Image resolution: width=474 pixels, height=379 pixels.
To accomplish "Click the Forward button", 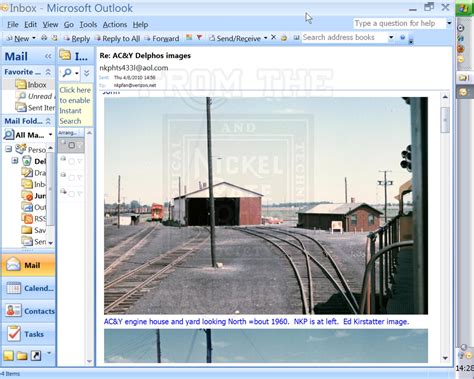I will 162,38.
